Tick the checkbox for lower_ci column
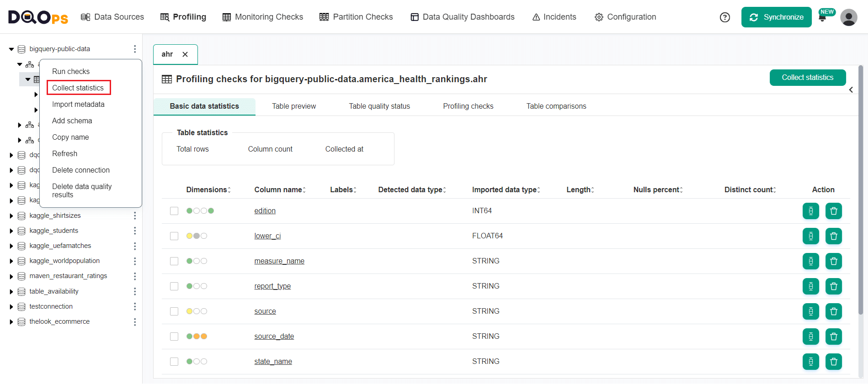 point(174,236)
